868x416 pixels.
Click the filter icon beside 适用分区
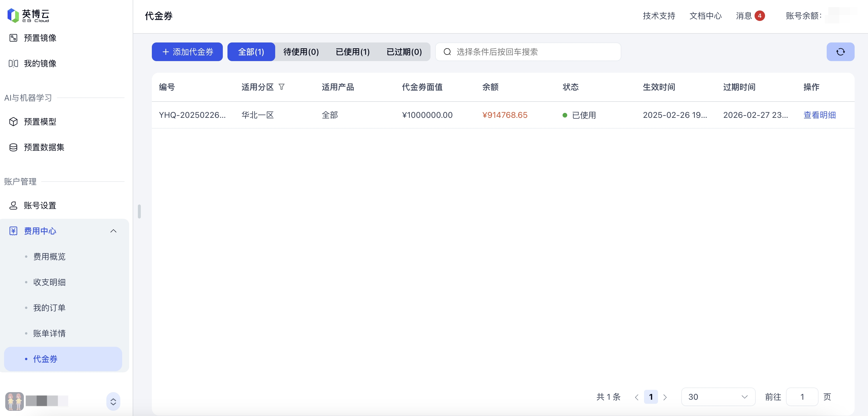tap(281, 87)
